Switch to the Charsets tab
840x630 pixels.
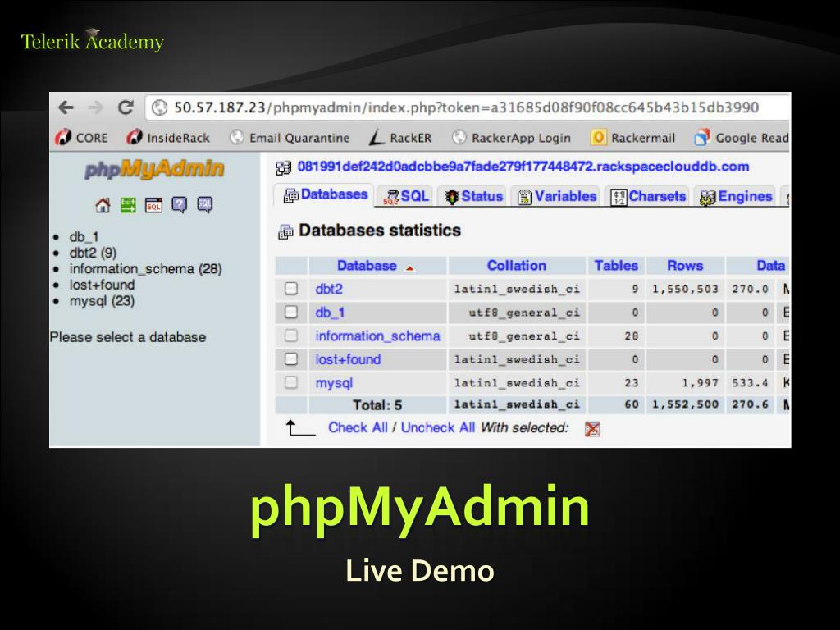(x=648, y=197)
